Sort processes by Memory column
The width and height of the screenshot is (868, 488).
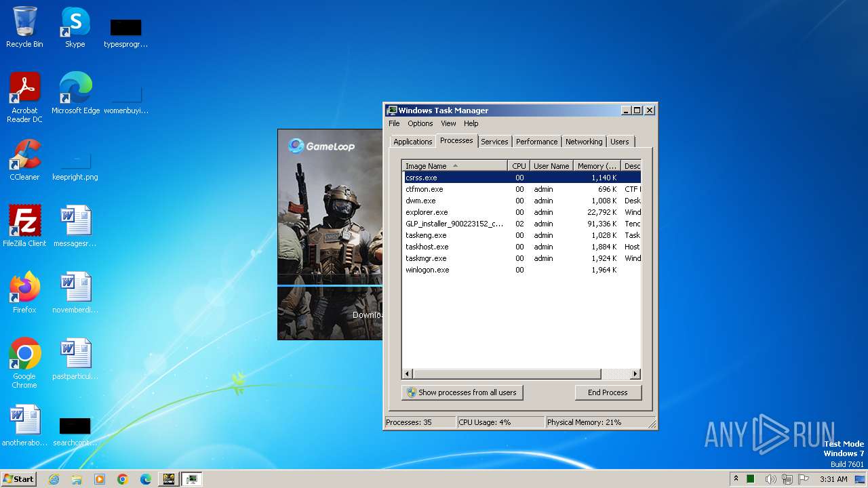point(597,166)
